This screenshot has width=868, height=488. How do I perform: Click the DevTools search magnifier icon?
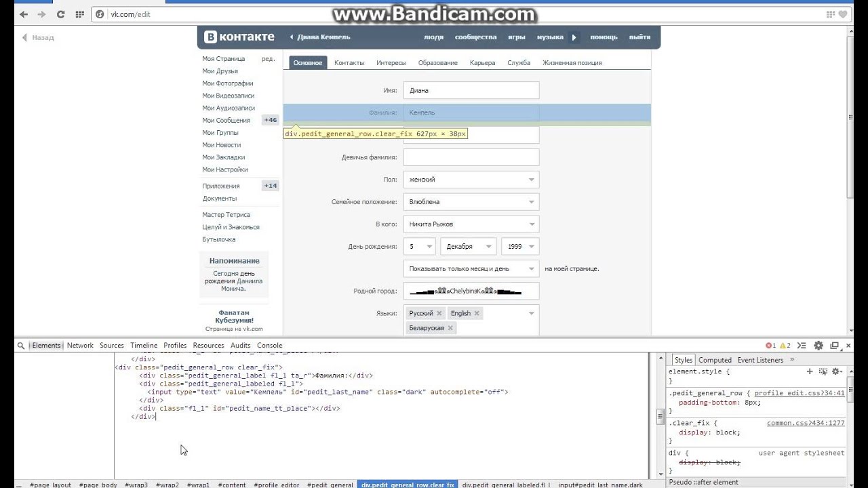[x=21, y=346]
